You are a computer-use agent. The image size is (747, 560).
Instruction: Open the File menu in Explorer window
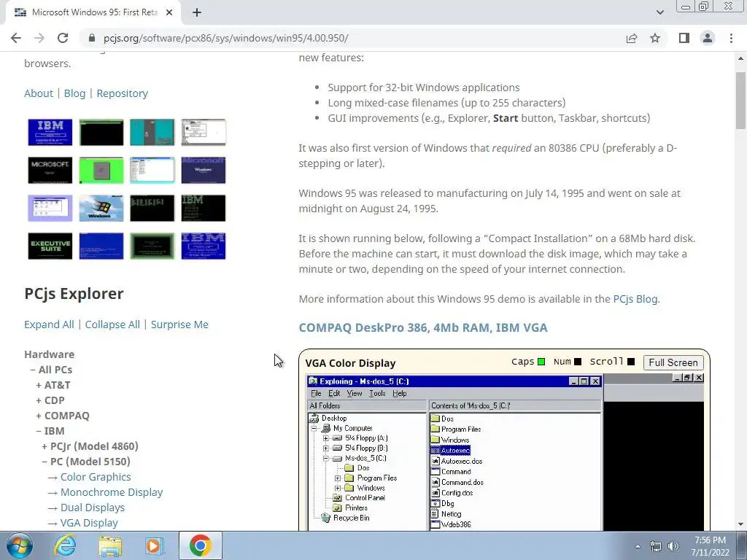(x=316, y=393)
